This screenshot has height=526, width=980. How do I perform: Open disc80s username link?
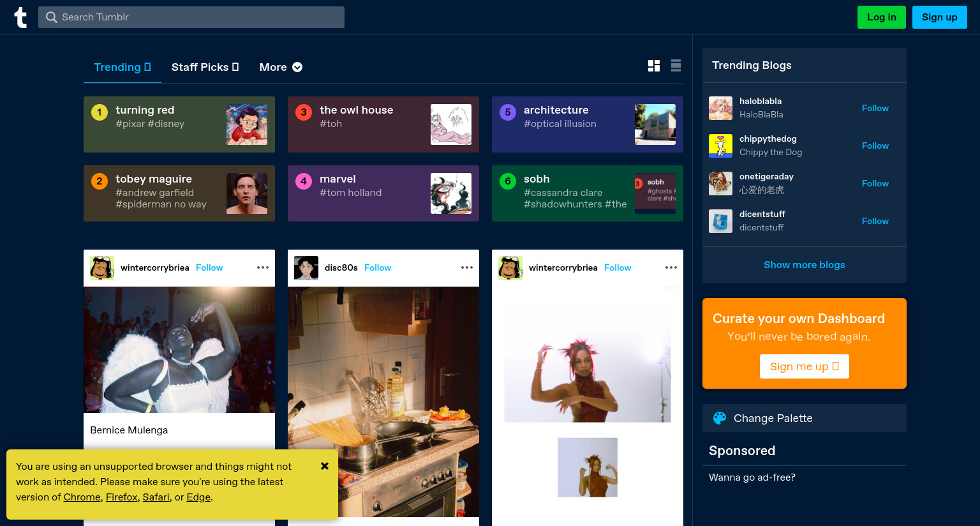pyautogui.click(x=341, y=267)
